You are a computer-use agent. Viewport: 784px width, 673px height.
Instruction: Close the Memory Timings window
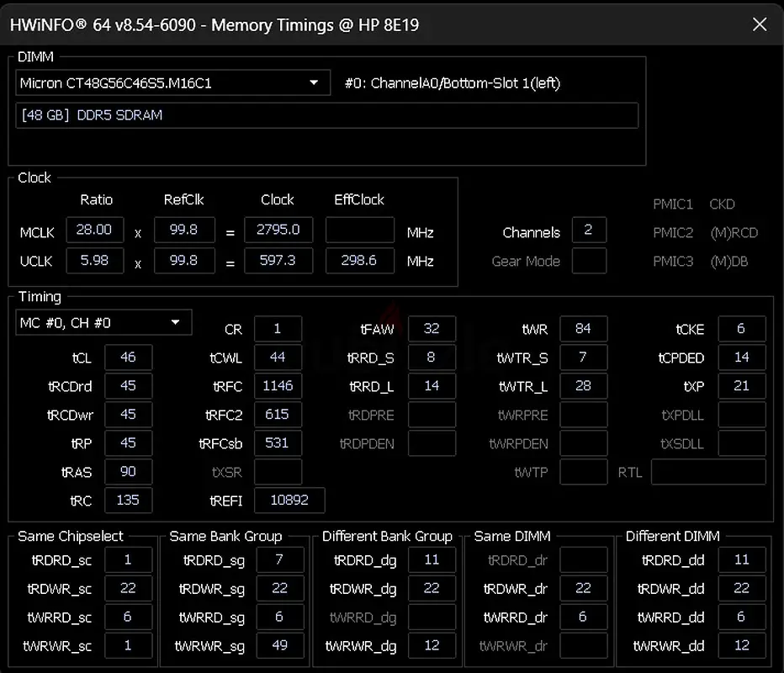760,24
